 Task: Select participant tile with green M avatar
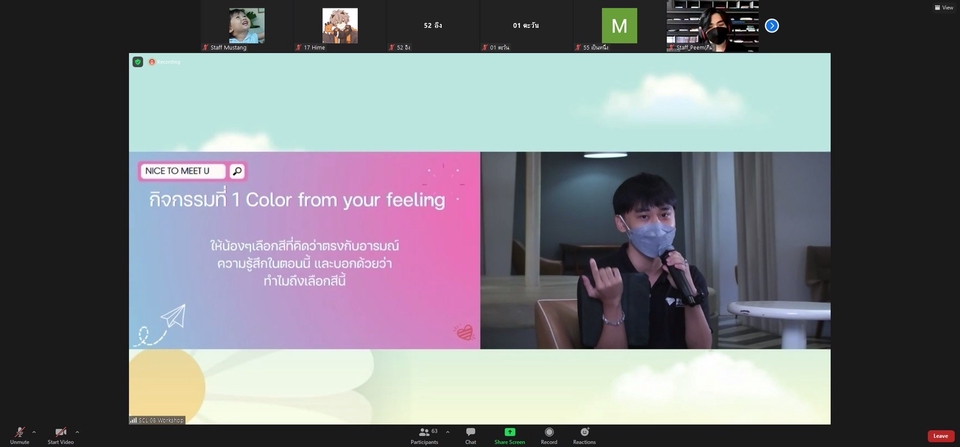[x=619, y=26]
